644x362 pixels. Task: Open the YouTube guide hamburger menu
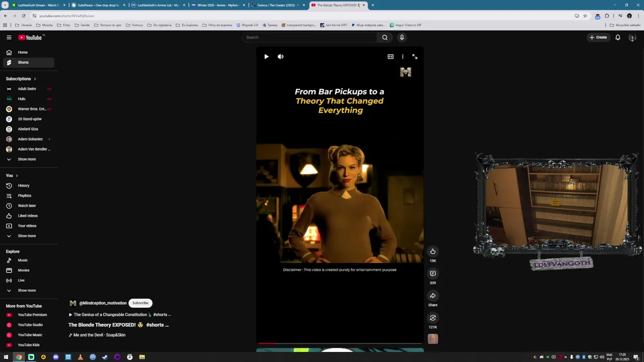click(x=9, y=37)
